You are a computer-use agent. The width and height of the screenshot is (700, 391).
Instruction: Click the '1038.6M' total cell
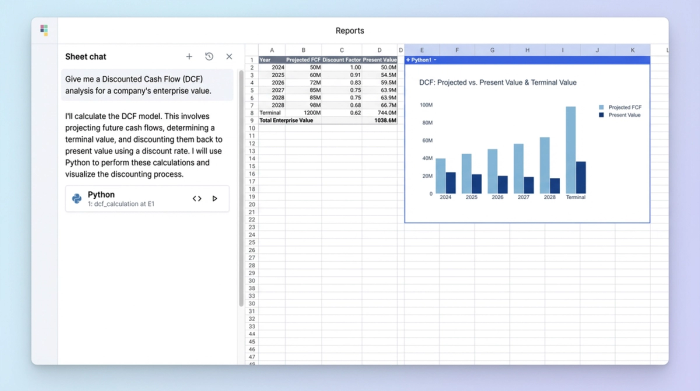tap(379, 121)
